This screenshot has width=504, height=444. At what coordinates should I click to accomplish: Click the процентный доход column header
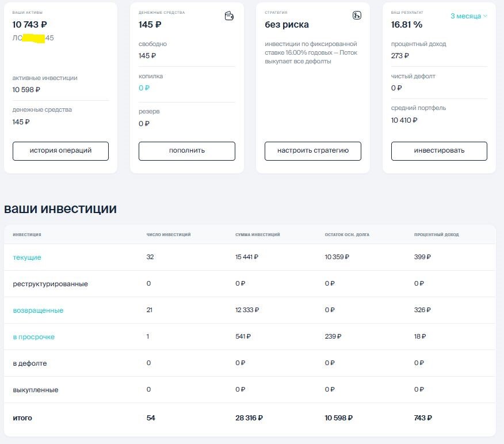coord(437,234)
